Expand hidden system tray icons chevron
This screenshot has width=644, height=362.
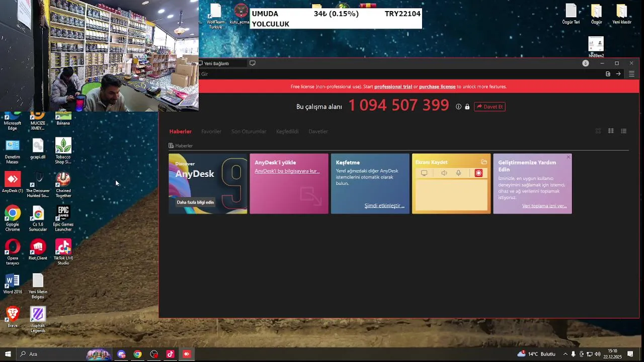pos(565,354)
